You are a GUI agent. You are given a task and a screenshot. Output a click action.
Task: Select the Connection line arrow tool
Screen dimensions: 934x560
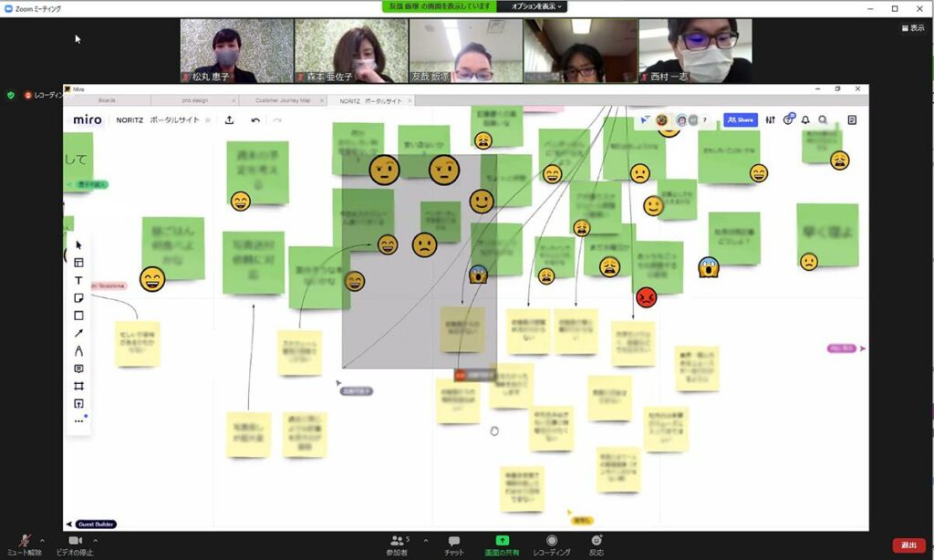coord(78,333)
